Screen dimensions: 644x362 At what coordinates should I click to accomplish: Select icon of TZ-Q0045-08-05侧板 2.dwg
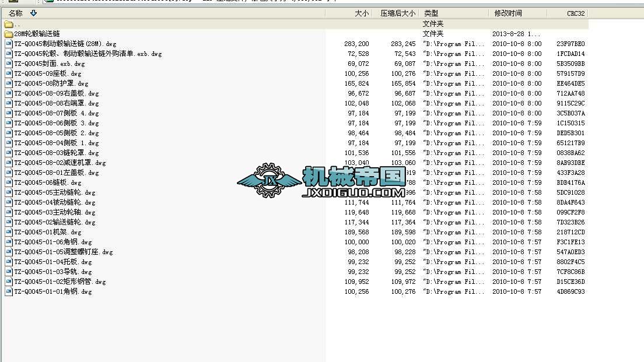[x=9, y=133]
